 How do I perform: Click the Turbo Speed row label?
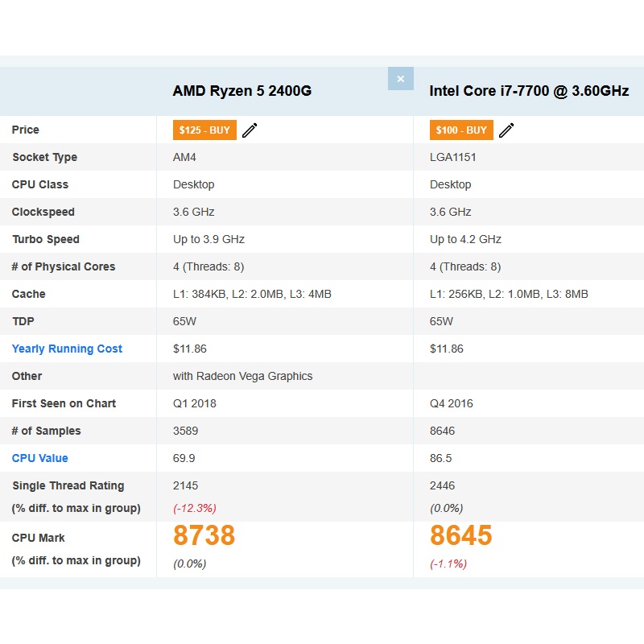(x=46, y=239)
